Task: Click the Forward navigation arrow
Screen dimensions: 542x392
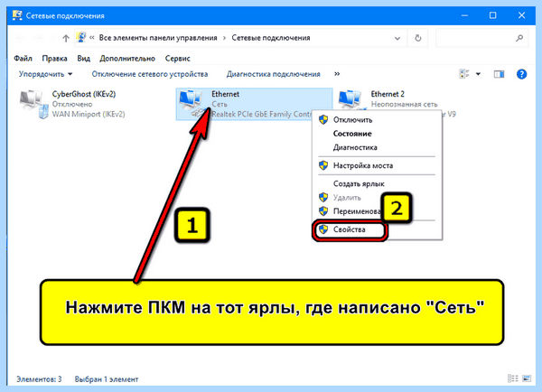Action: [x=38, y=38]
